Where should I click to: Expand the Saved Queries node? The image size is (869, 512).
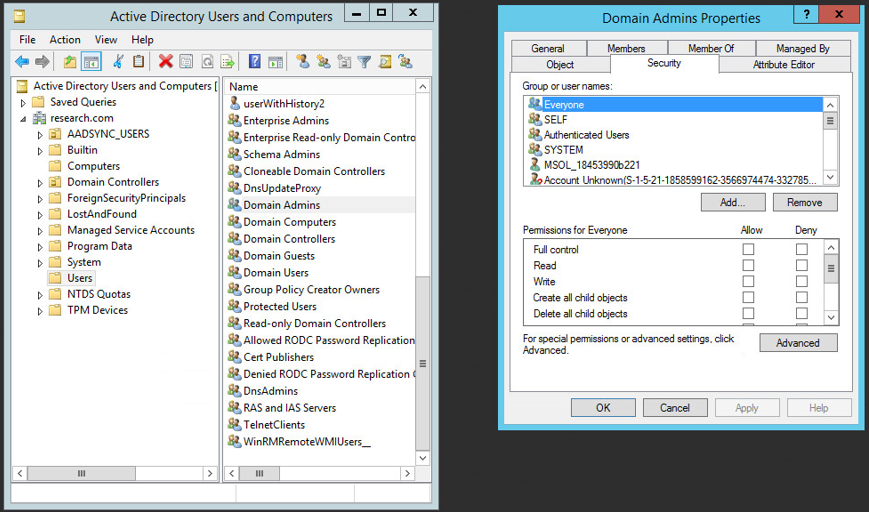click(x=23, y=103)
